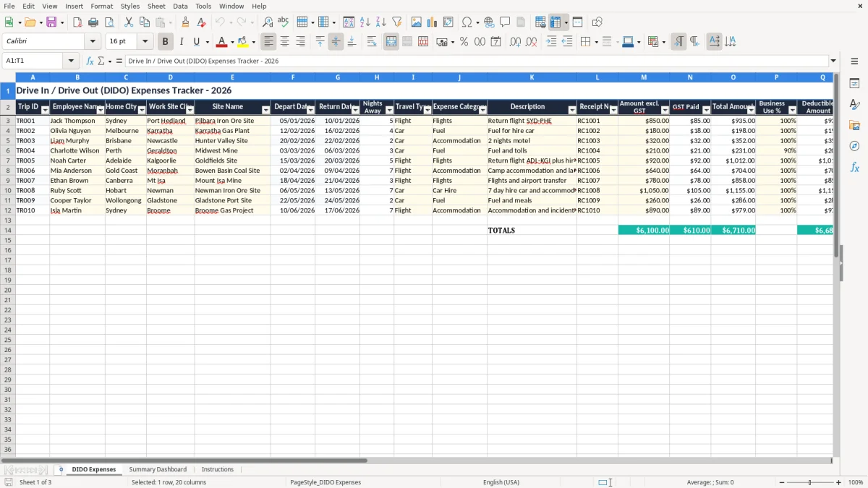Open the Data menu
The width and height of the screenshot is (868, 488).
point(180,6)
